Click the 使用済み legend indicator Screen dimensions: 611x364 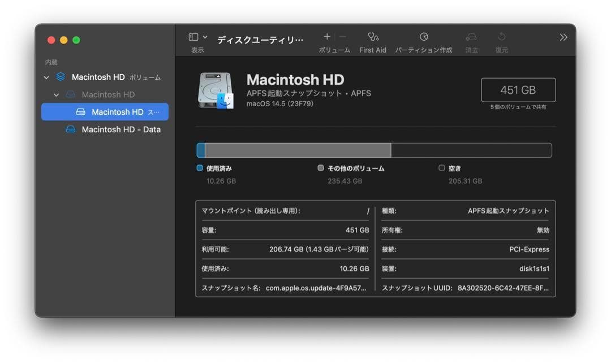[199, 168]
